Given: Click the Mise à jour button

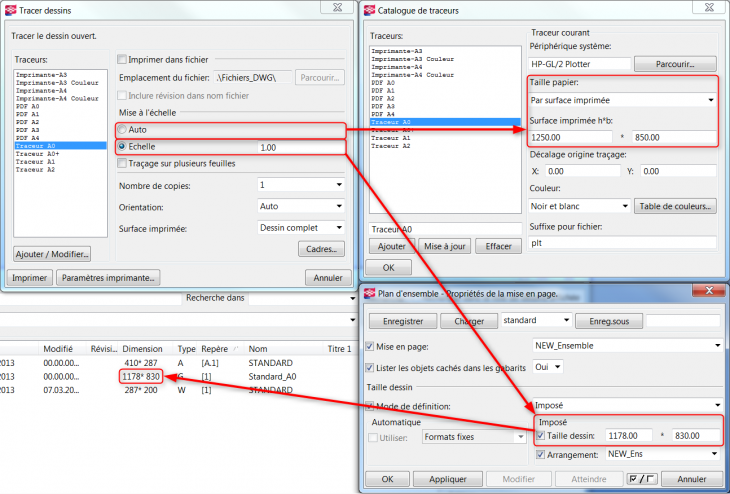Looking at the screenshot, I should (445, 246).
